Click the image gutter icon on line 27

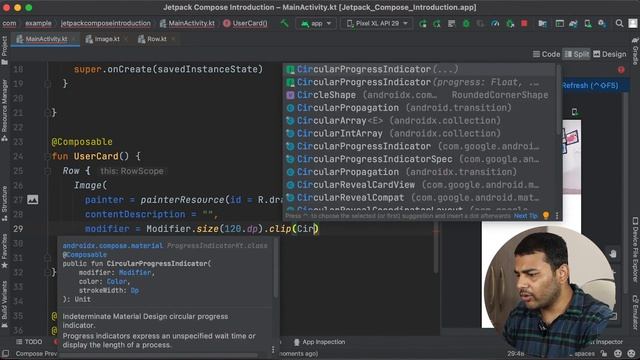point(33,200)
